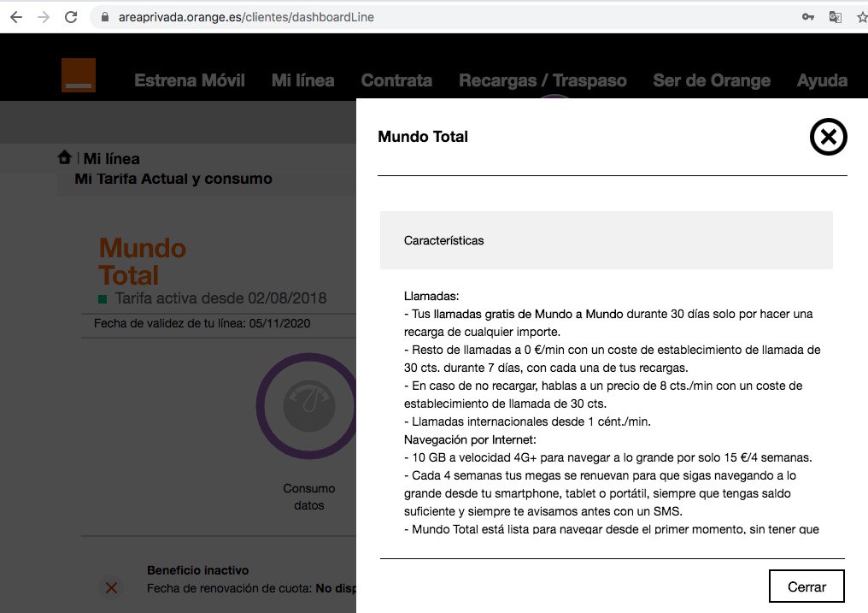Bookmark this page with the star icon

click(863, 17)
